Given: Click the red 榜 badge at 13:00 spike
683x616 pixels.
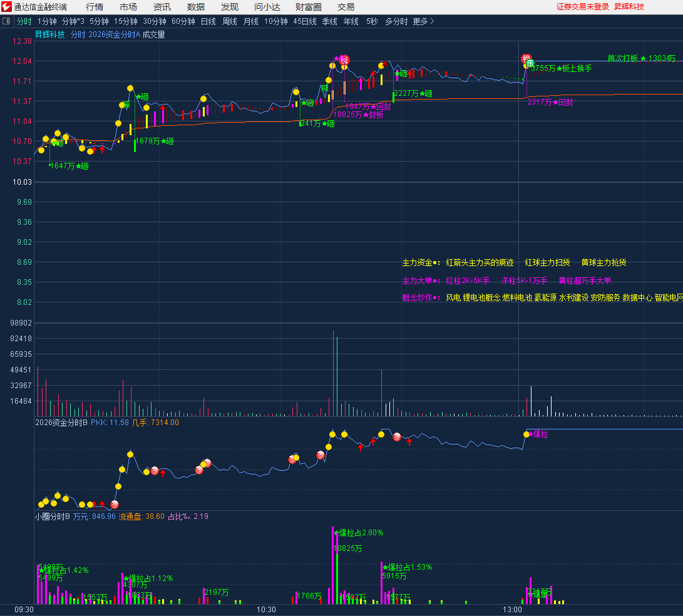Looking at the screenshot, I should tap(526, 58).
